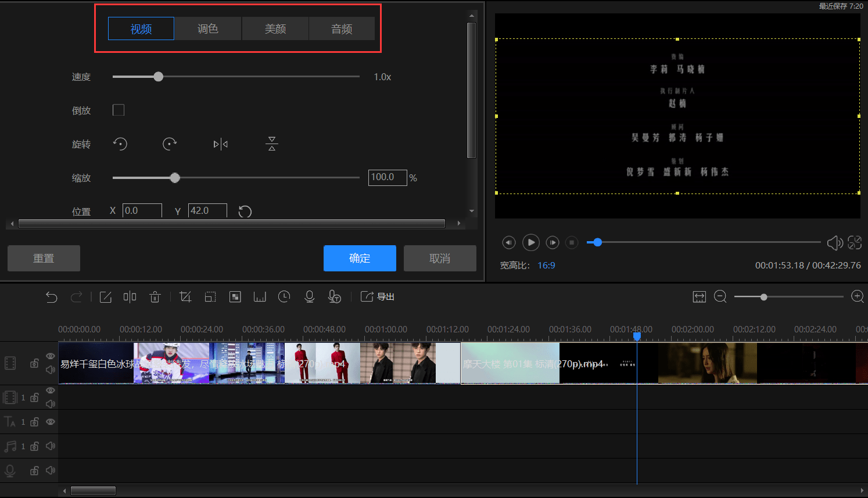Confirm changes with 确定 button
The height and width of the screenshot is (498, 868).
point(360,258)
